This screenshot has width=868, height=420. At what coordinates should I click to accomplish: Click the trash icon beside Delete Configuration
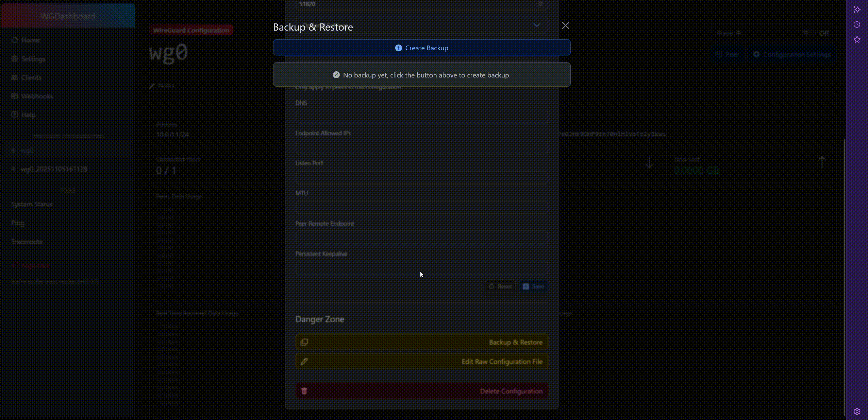pyautogui.click(x=304, y=391)
